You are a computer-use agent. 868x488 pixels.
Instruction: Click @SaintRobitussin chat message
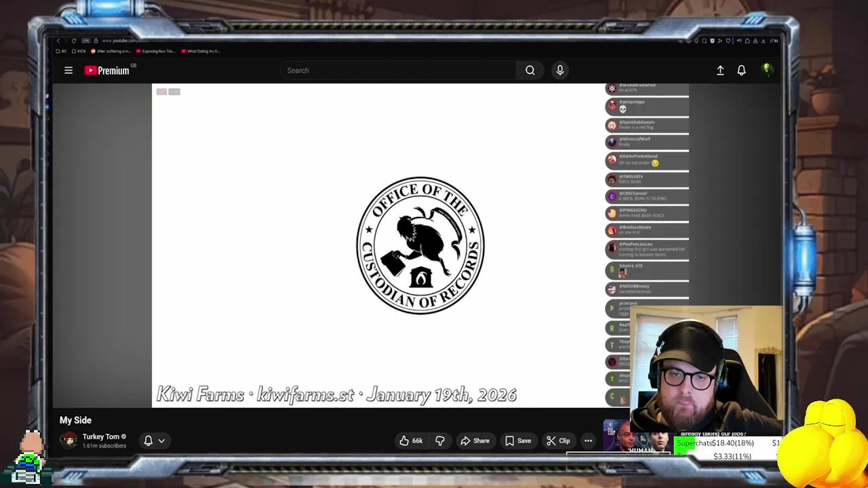[x=647, y=125]
